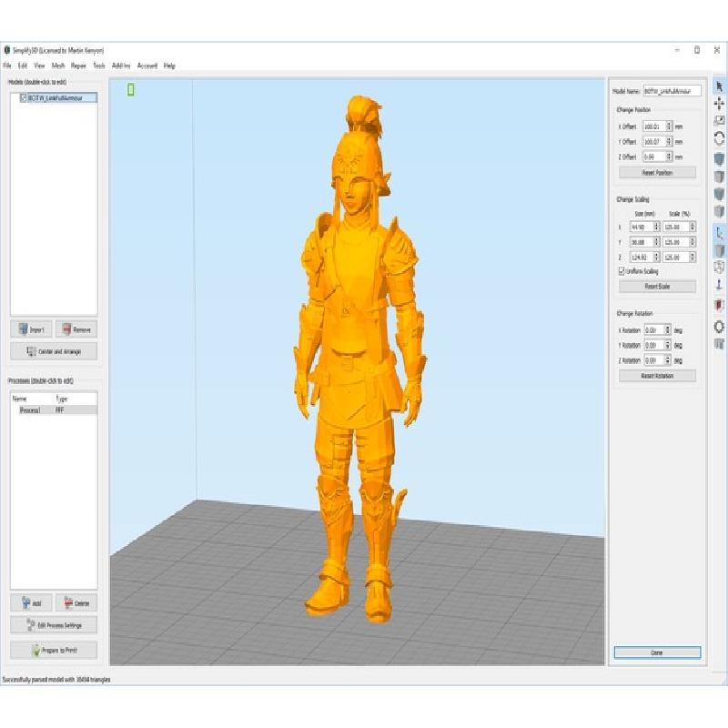Viewport: 728px width, 728px height.
Task: Open the Edit menu
Action: pos(22,66)
